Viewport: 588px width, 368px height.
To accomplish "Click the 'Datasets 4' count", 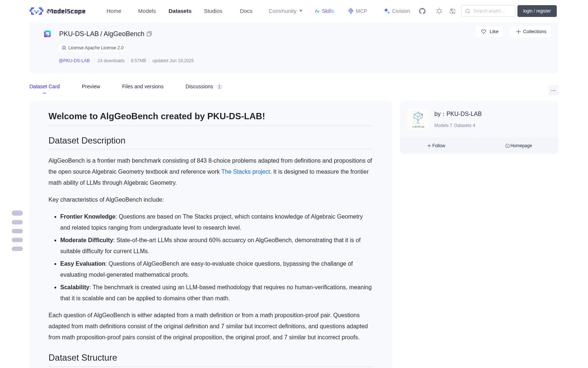I will (x=465, y=125).
